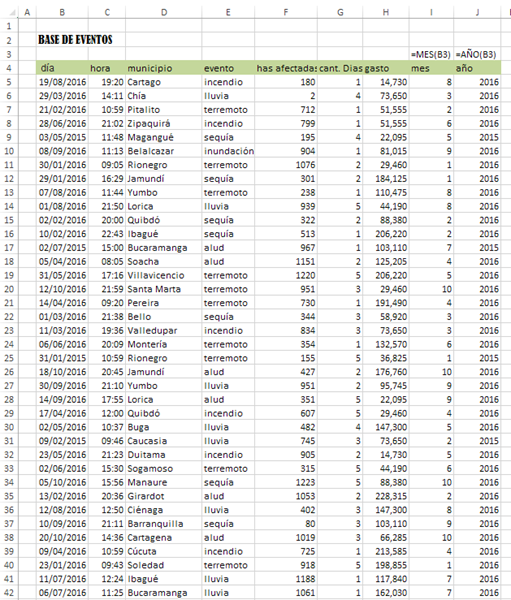Click date cell 19/08/2016

[x=62, y=82]
